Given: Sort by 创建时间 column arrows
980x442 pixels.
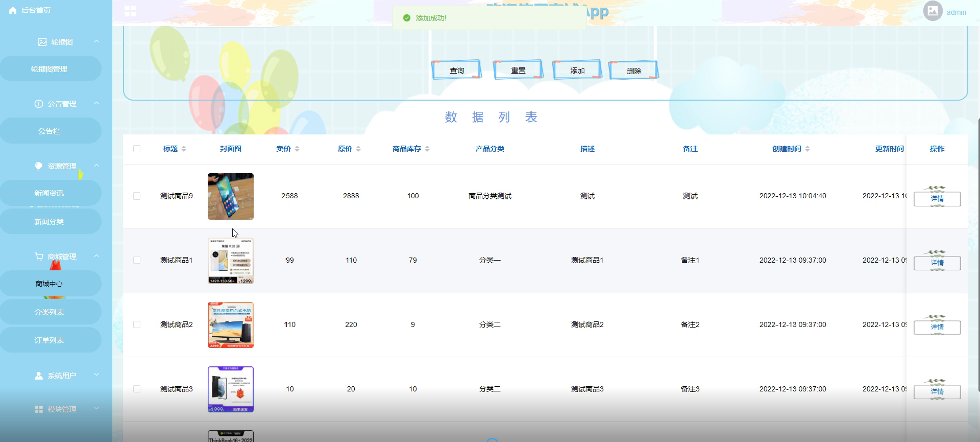Looking at the screenshot, I should [x=807, y=149].
